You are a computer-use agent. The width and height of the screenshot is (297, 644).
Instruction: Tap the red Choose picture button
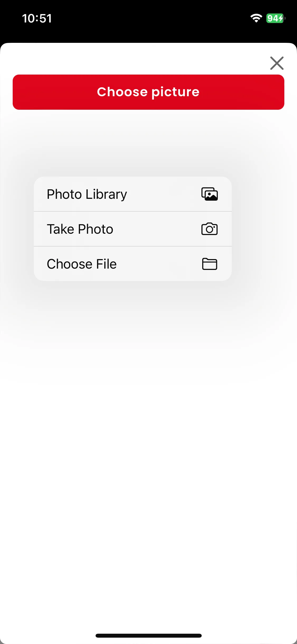click(x=148, y=92)
